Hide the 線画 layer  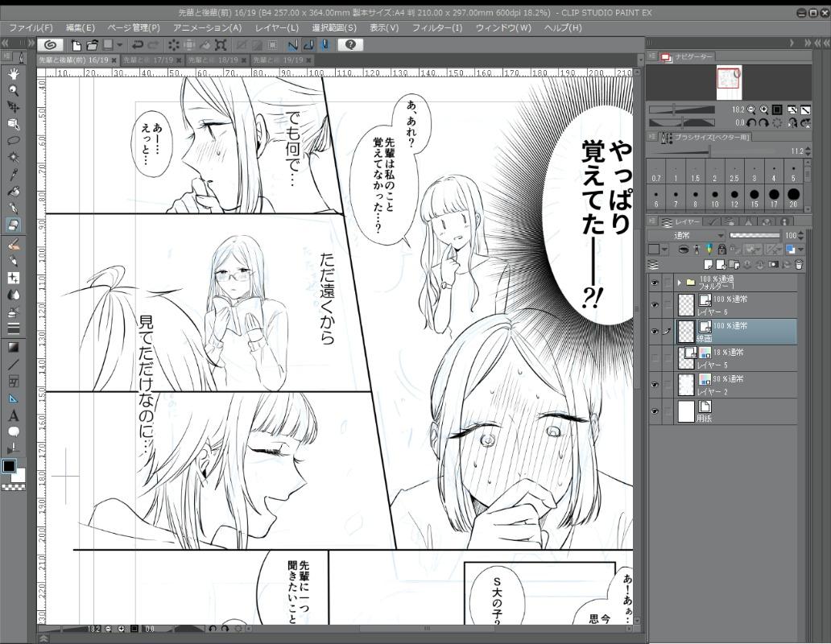click(x=655, y=332)
